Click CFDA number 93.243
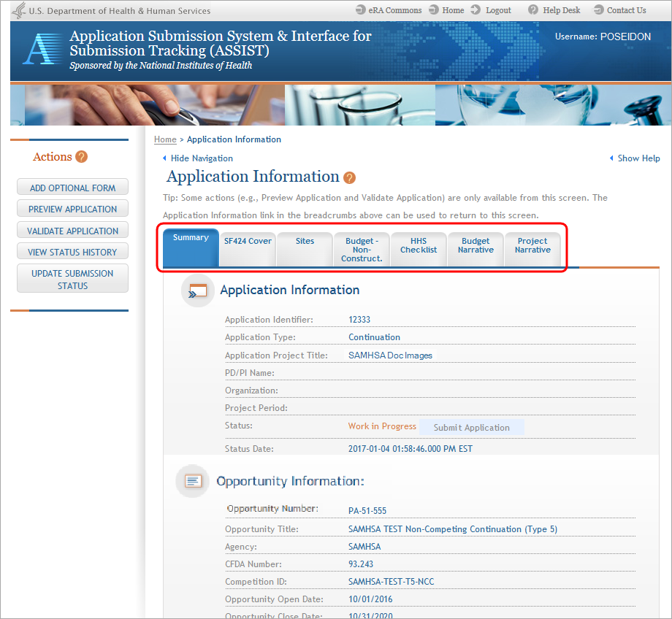 (x=361, y=564)
